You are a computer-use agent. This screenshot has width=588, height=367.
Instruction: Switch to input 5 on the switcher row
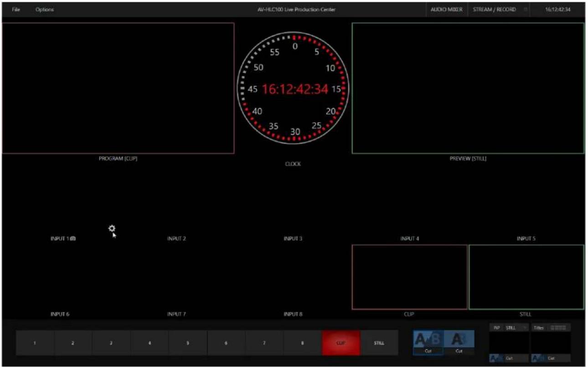tap(188, 343)
